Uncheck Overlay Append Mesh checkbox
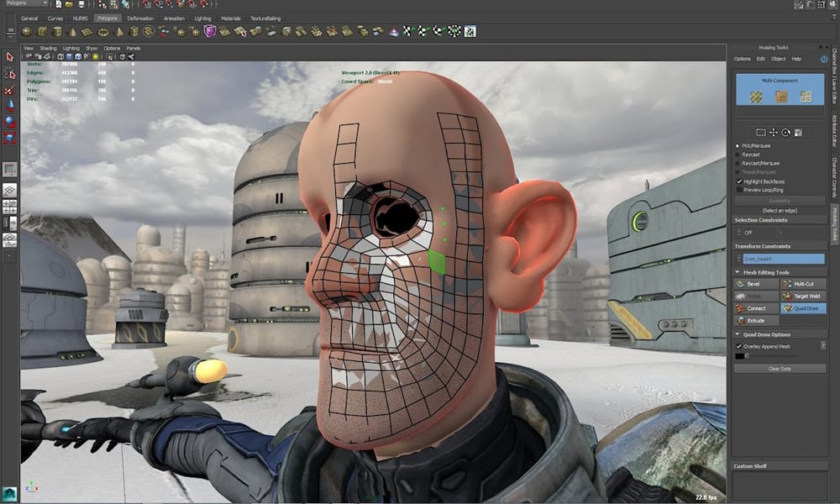The image size is (840, 504). 739,347
